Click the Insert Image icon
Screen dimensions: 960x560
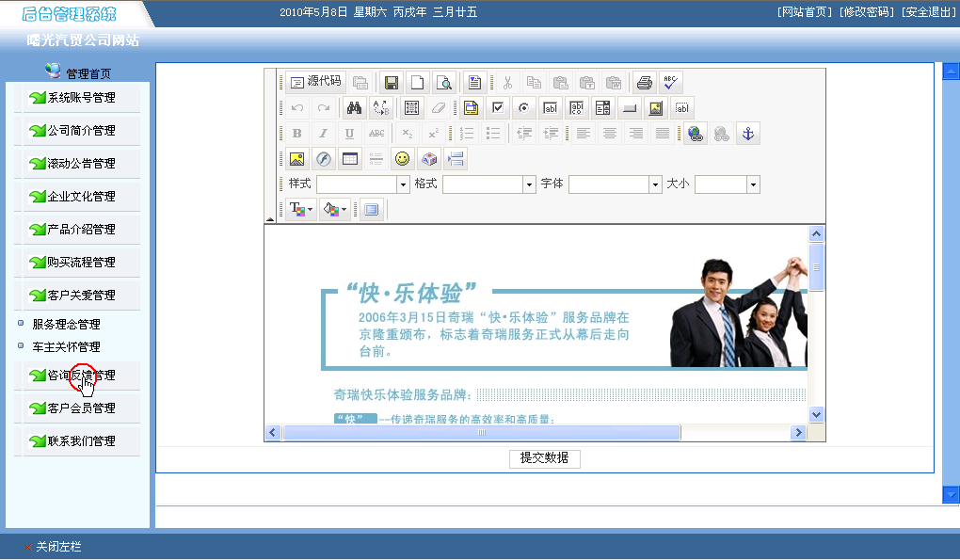[296, 159]
